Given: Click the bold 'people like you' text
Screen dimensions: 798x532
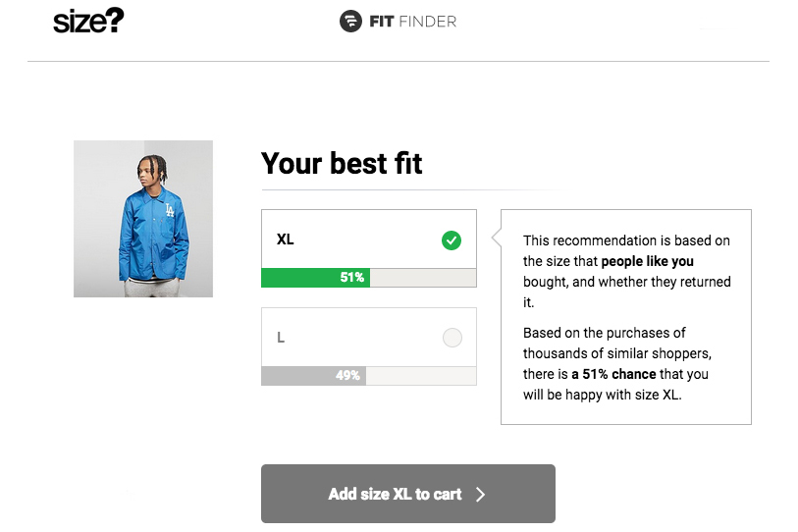Looking at the screenshot, I should tap(647, 261).
